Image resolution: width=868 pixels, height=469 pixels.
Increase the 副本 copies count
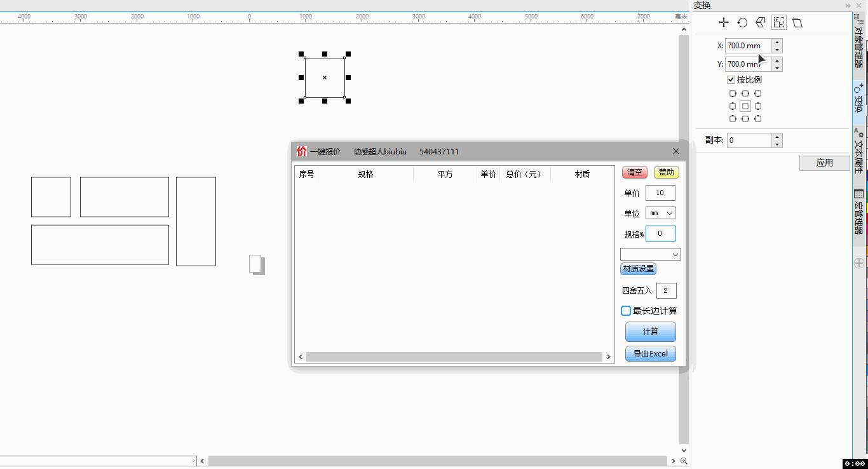777,137
